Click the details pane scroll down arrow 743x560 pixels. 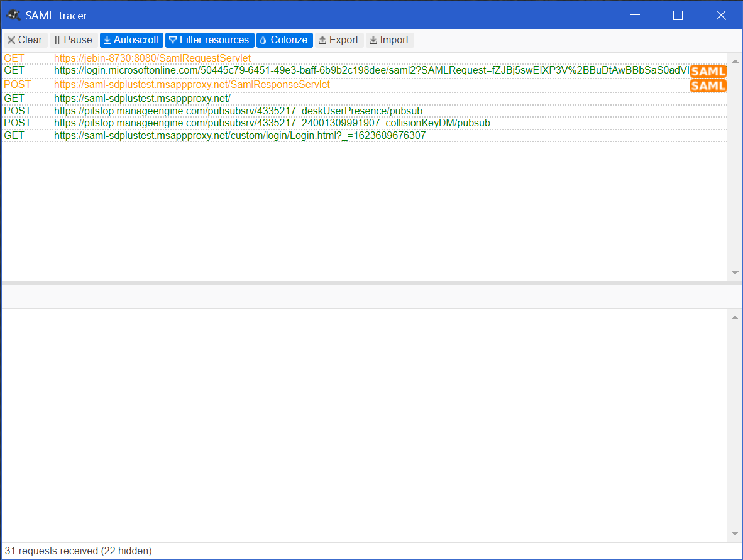point(735,534)
